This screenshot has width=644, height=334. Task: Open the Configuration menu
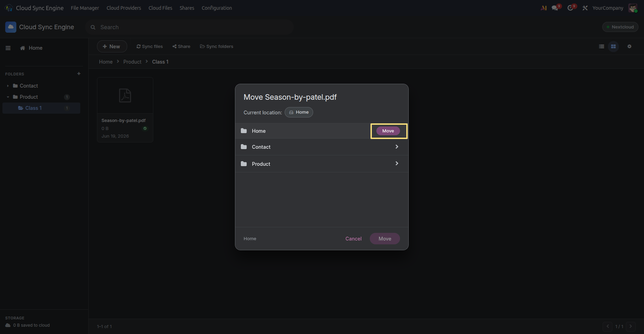pyautogui.click(x=217, y=8)
